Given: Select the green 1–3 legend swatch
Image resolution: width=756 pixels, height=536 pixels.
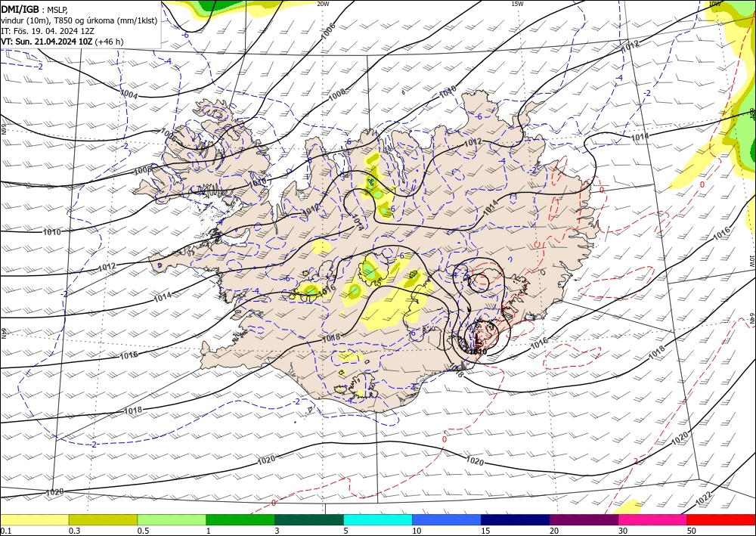Looking at the screenshot, I should pyautogui.click(x=240, y=519).
